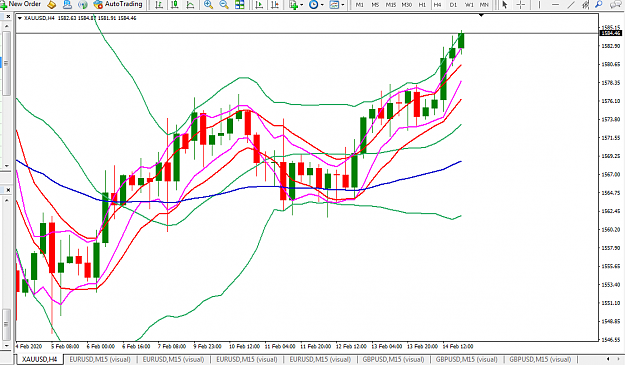Expand the Templates dropdown arrow
Image resolution: width=625 pixels, height=365 pixels.
pos(342,5)
